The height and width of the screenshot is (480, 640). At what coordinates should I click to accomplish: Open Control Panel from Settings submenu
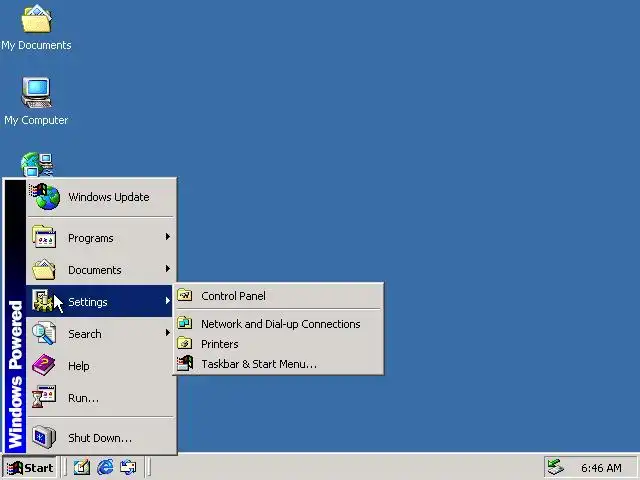tap(278, 296)
